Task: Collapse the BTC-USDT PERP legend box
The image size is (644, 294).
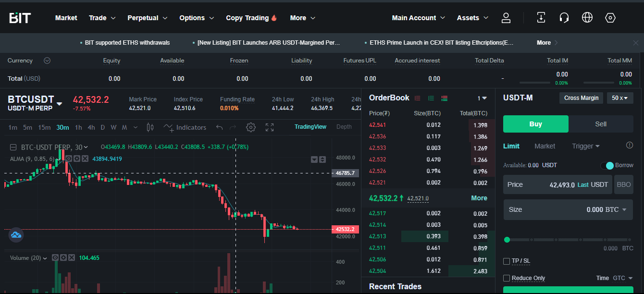Action: pyautogui.click(x=12, y=147)
